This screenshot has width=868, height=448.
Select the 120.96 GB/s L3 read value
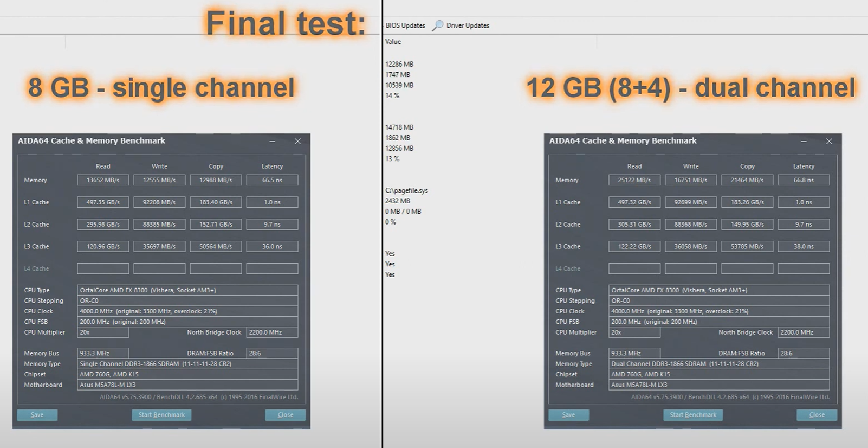(103, 247)
